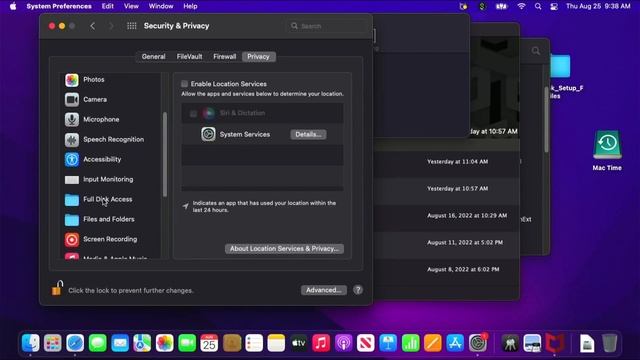Open App Store from the dock
The width and height of the screenshot is (640, 360).
coord(455,343)
